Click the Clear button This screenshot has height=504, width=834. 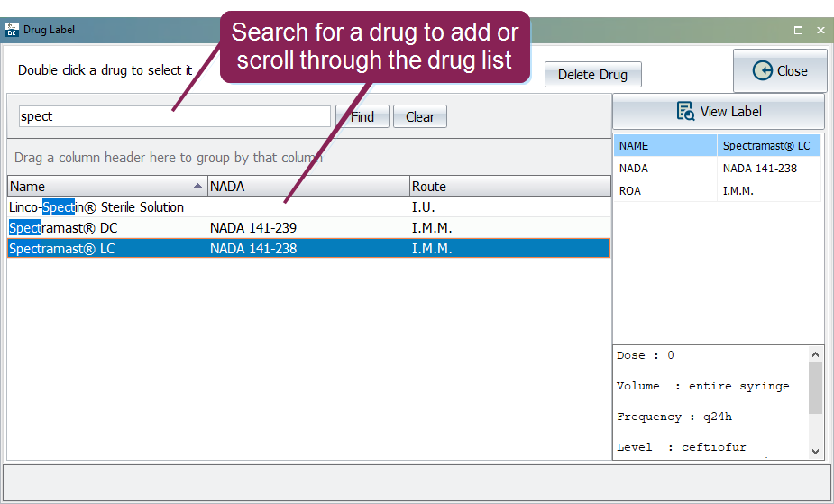[419, 116]
